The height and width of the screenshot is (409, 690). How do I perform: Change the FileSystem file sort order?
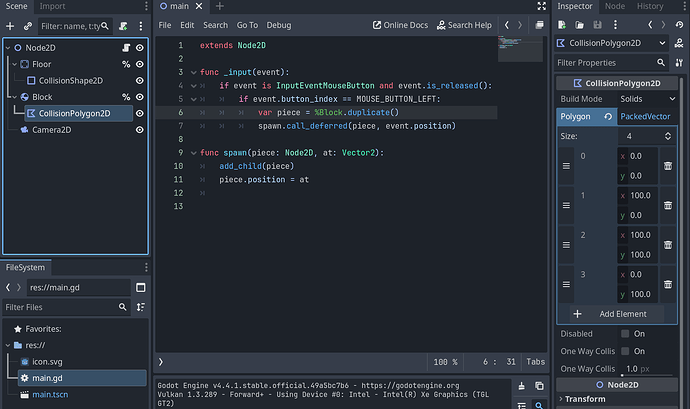[x=141, y=307]
